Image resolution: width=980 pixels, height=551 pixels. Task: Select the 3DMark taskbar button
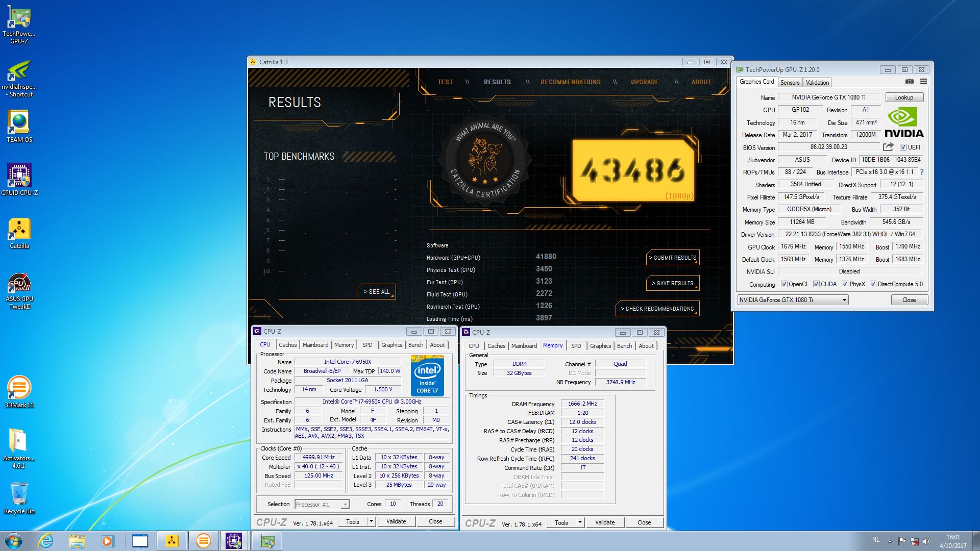pyautogui.click(x=203, y=541)
